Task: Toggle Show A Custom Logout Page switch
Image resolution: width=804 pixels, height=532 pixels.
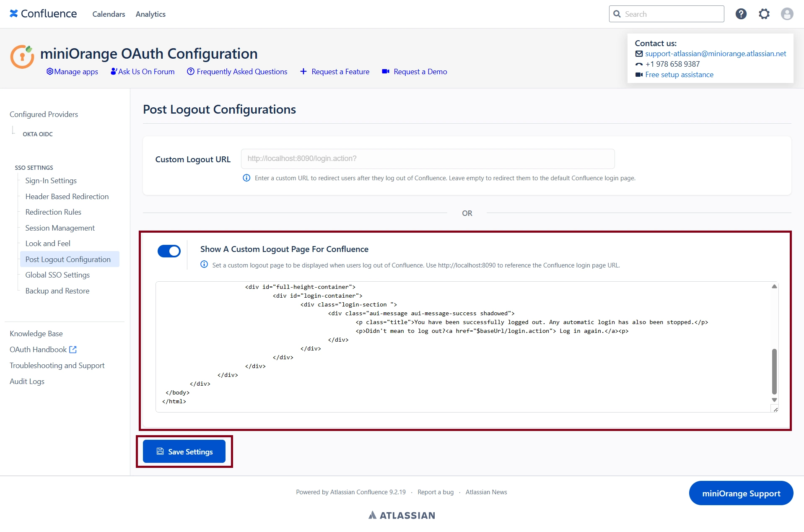Action: click(x=169, y=251)
